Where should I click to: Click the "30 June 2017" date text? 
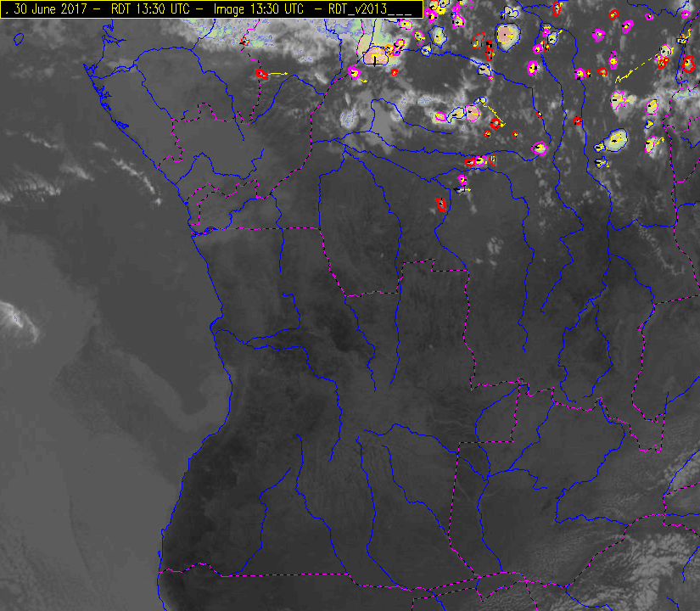pos(50,9)
